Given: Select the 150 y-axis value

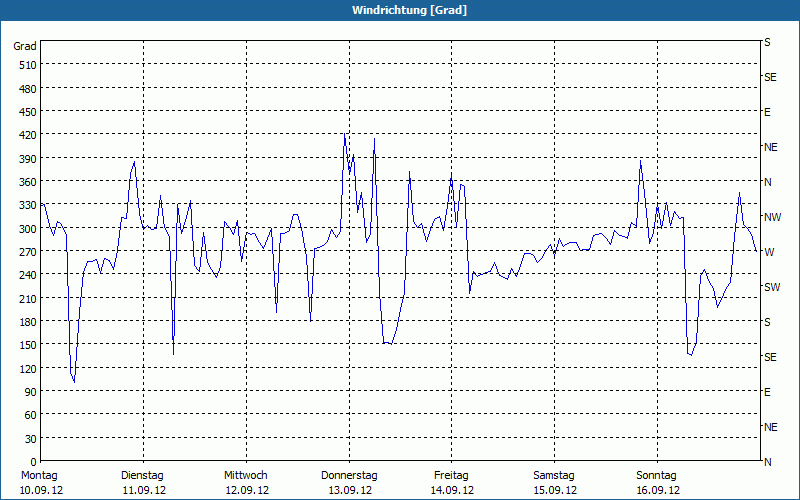Looking at the screenshot, I should tap(28, 345).
